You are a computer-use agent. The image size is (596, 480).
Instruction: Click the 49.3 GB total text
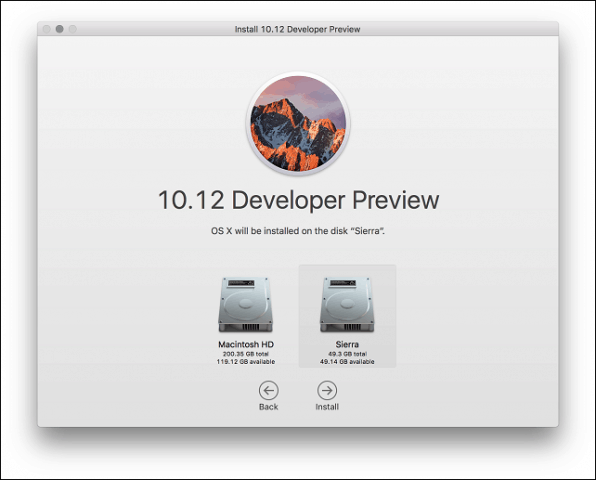click(347, 354)
